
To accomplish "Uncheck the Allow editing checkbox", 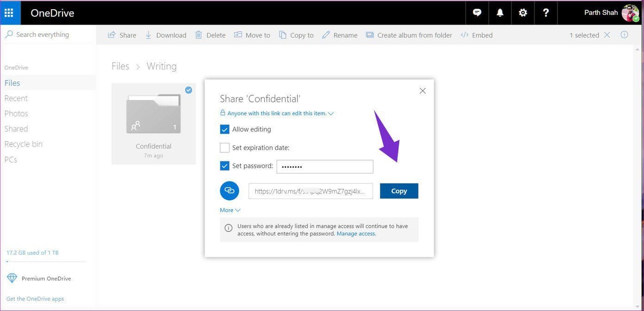I will (x=225, y=130).
